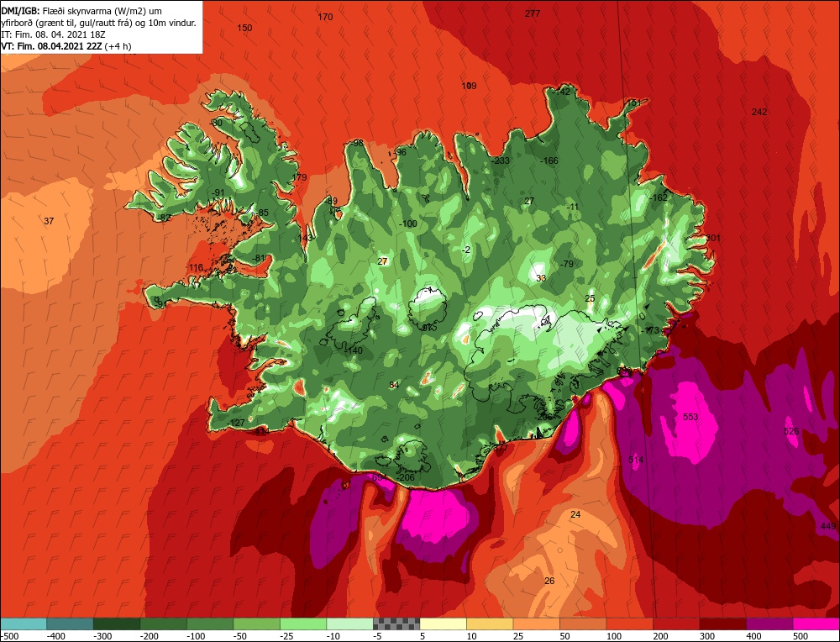The image size is (840, 642).
Task: Click the title line 'DMI/IGB: Flæði skynvarma (W/m2) um'
Action: [81, 11]
